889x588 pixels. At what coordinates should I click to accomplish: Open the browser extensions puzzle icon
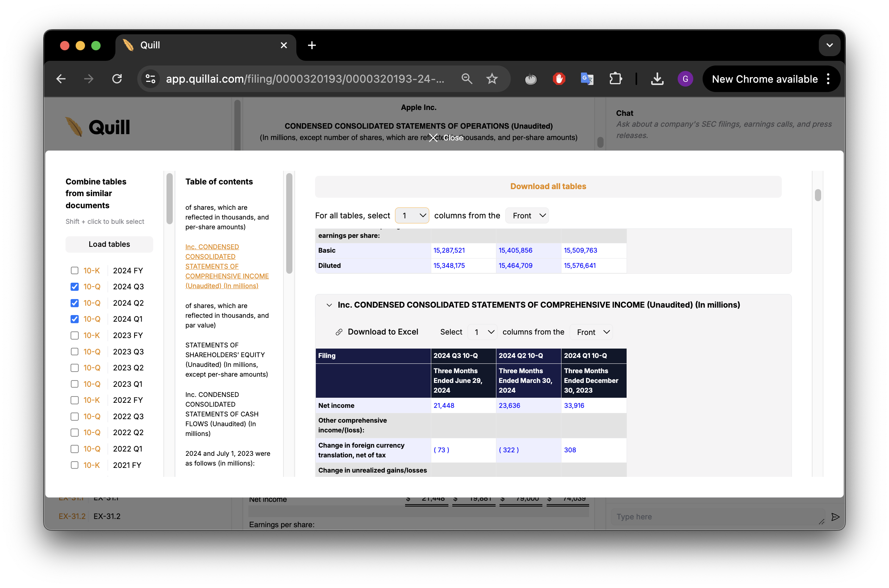(x=616, y=78)
